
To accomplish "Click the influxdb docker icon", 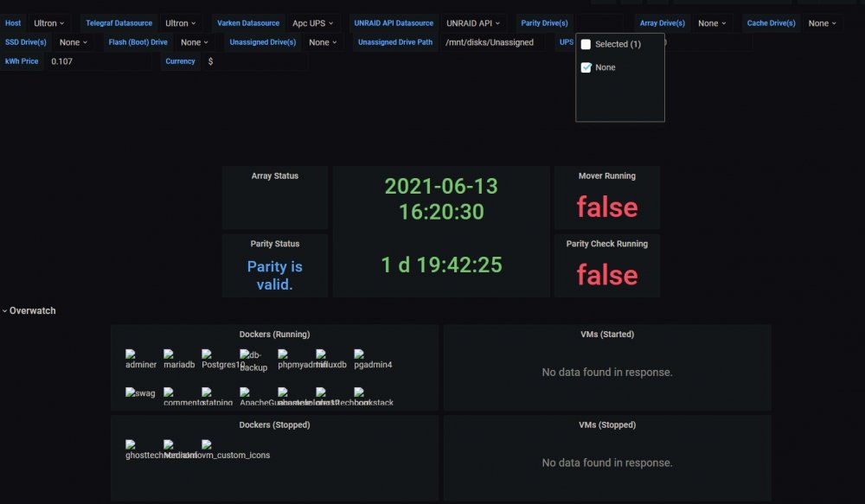I will (321, 354).
